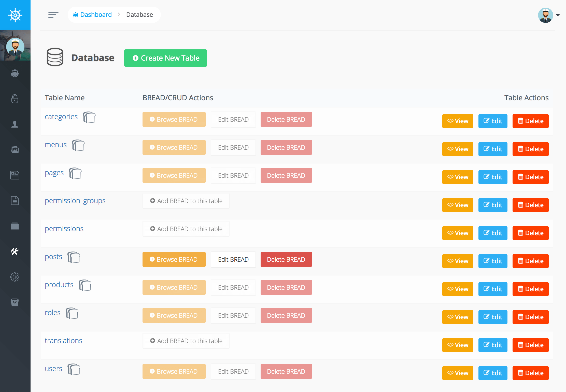Open the permission_groups table link
Image resolution: width=566 pixels, height=392 pixels.
[75, 201]
